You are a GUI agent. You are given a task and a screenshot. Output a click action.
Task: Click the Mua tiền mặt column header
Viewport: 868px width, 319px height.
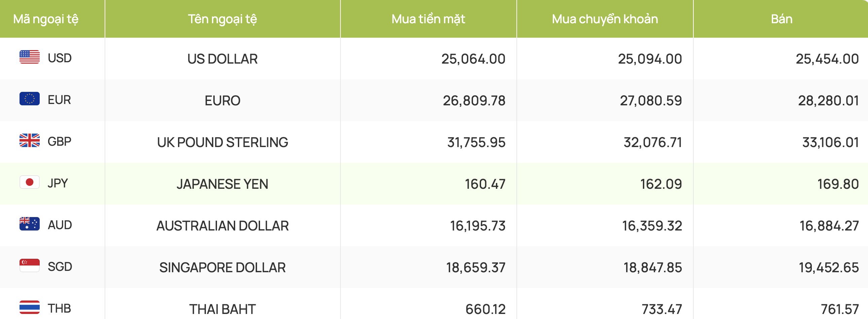(428, 19)
